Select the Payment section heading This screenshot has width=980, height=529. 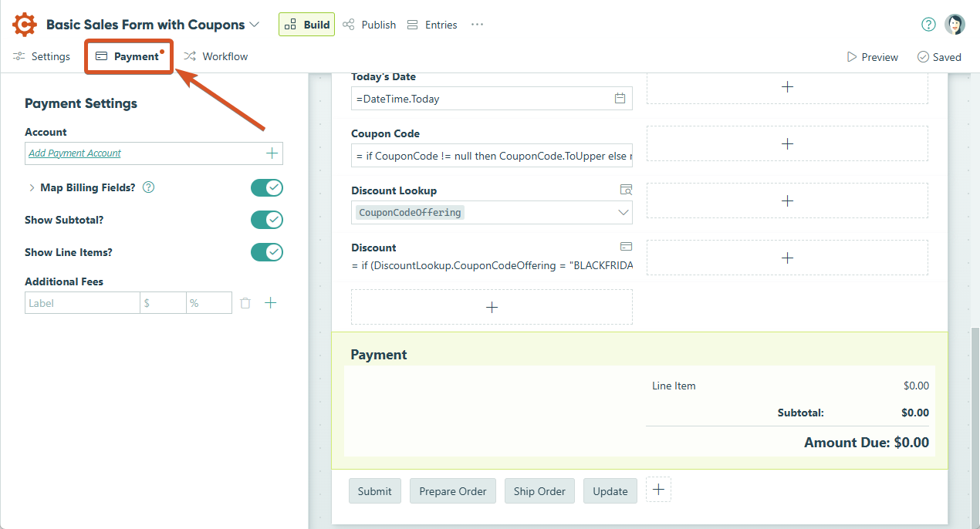click(x=379, y=355)
